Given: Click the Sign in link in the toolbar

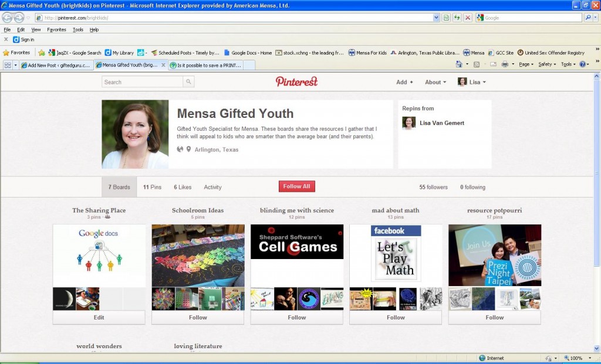Looking at the screenshot, I should (23, 39).
